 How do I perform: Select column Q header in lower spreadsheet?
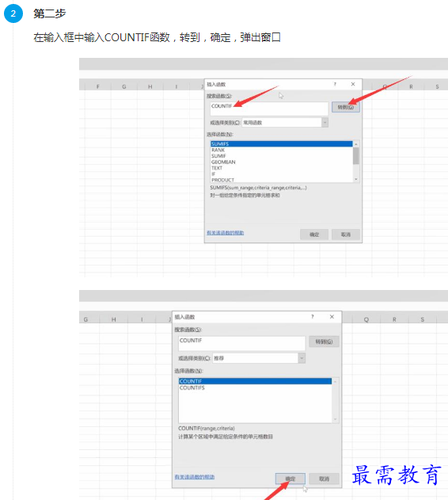coord(366,319)
